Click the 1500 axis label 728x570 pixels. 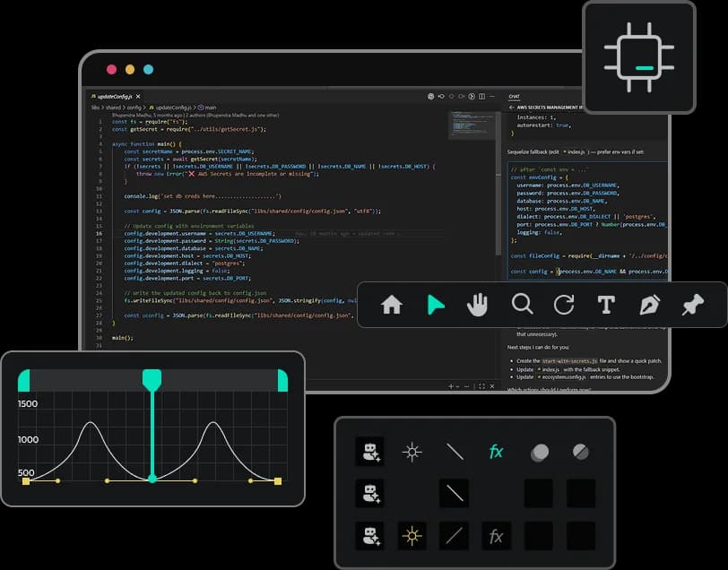(x=28, y=404)
